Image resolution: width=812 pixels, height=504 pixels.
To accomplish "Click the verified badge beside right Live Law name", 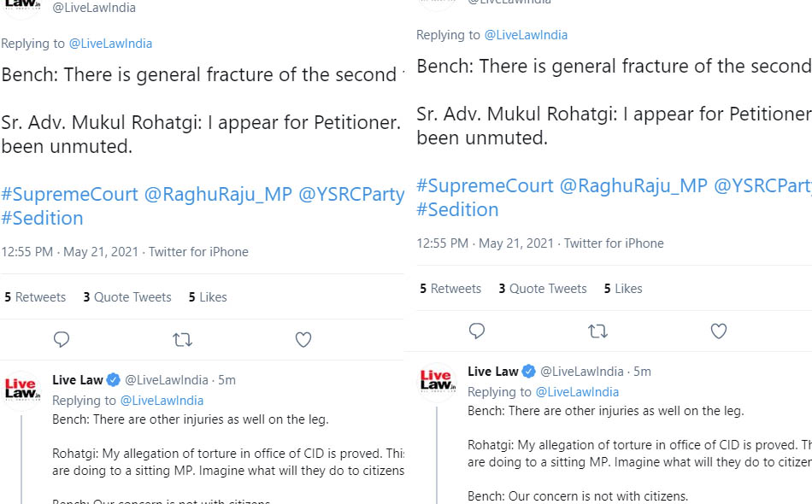I will [529, 372].
